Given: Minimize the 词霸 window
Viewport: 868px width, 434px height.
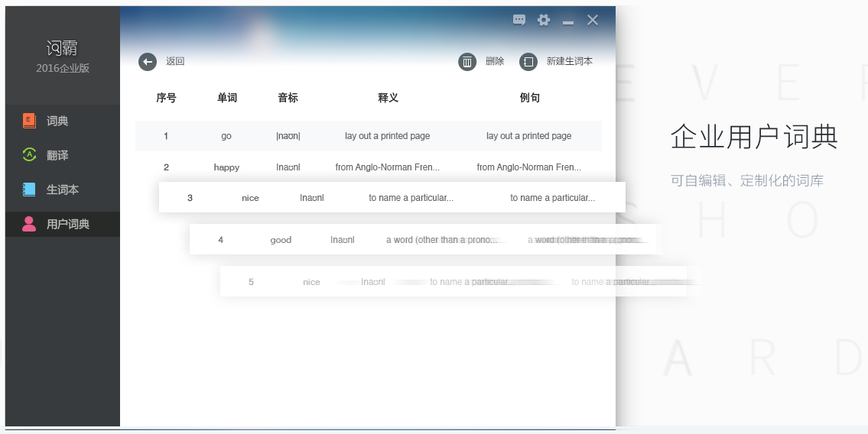Looking at the screenshot, I should (568, 21).
